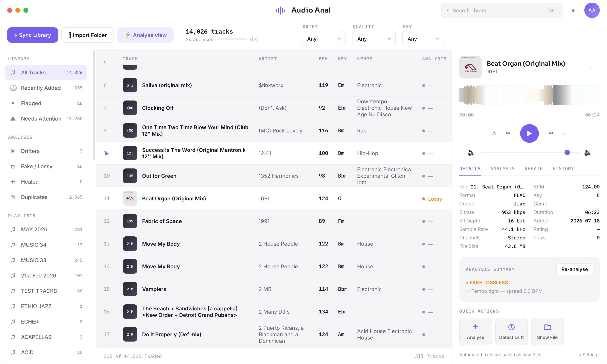This screenshot has height=364, width=607.
Task: Open Recently Added in the sidebar
Action: pyautogui.click(x=46, y=88)
